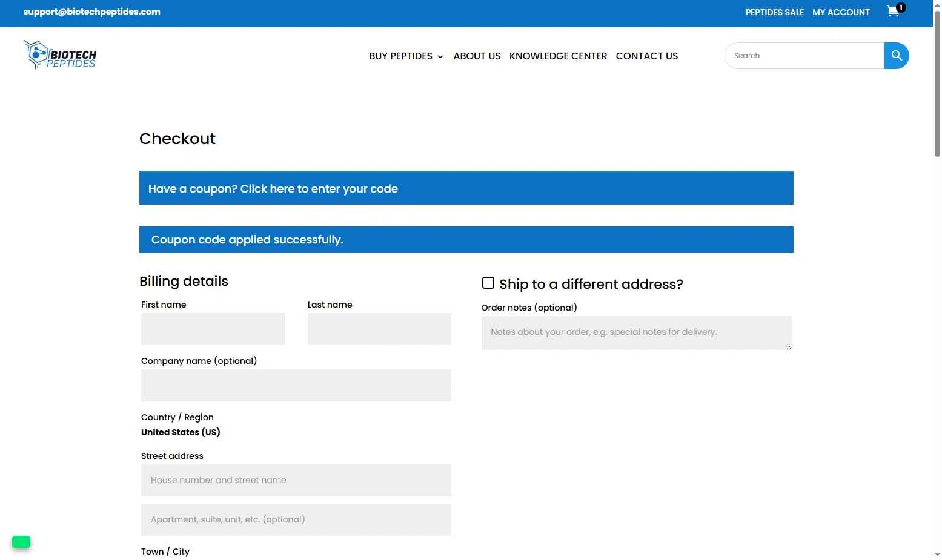The height and width of the screenshot is (560, 942).
Task: Open the shopping cart icon
Action: 894,11
